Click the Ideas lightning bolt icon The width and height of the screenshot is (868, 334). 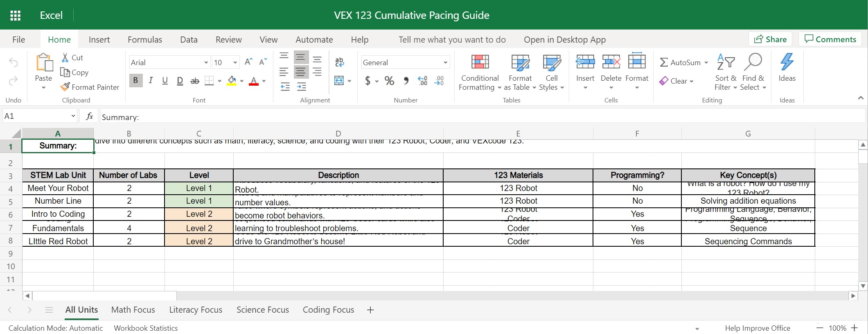click(x=787, y=62)
